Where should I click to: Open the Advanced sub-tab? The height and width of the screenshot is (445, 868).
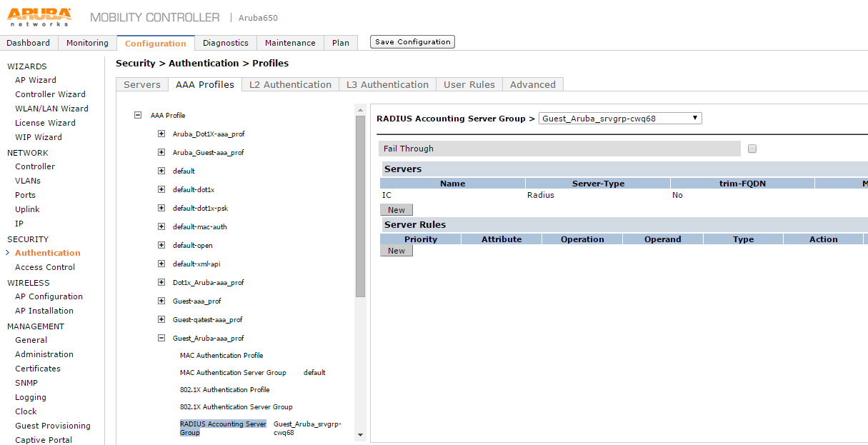[533, 84]
